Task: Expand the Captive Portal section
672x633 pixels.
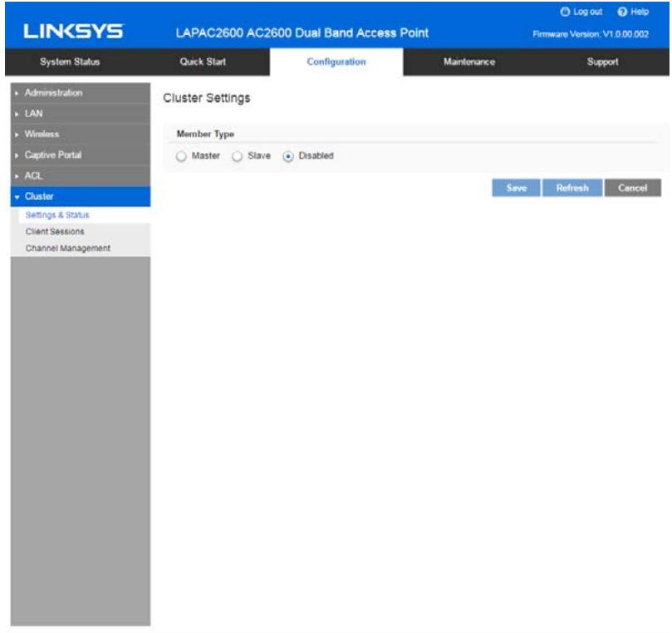Action: click(81, 155)
